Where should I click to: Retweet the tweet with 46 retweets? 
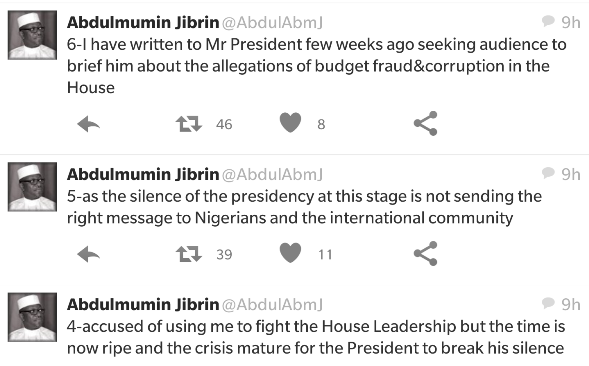(x=189, y=124)
